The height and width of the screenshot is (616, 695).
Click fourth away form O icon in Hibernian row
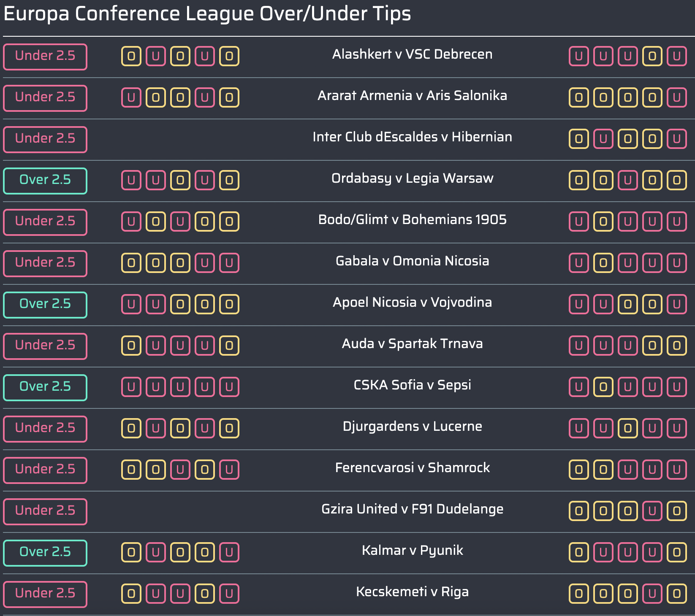pos(652,139)
